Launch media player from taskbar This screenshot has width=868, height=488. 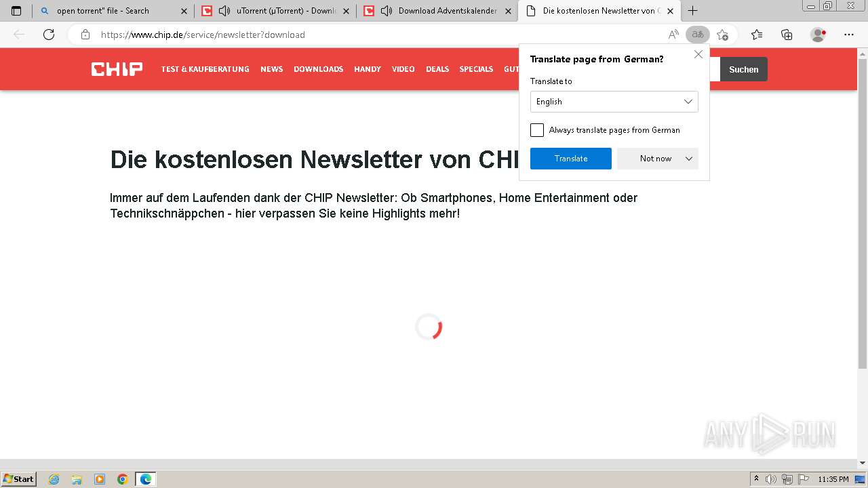[x=100, y=479]
